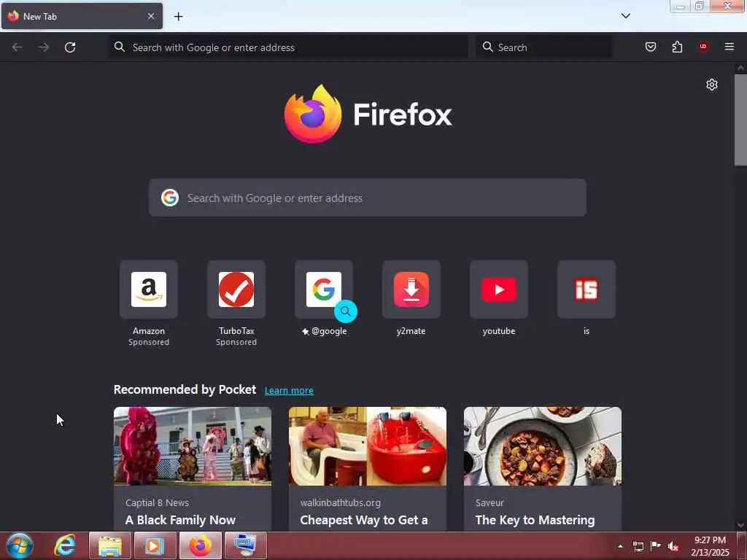
Task: Open the youtube shortcut tile
Action: (499, 289)
